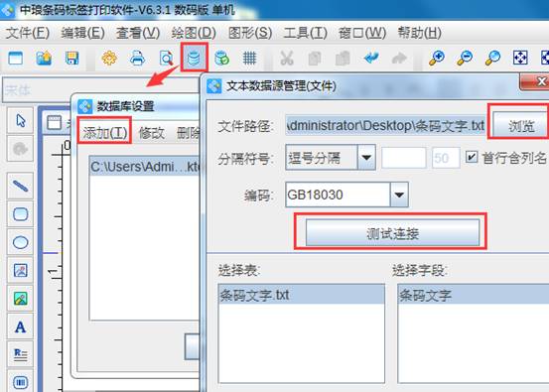Open document settings gear icon
Viewport: 549px width, 392px height.
tap(109, 58)
